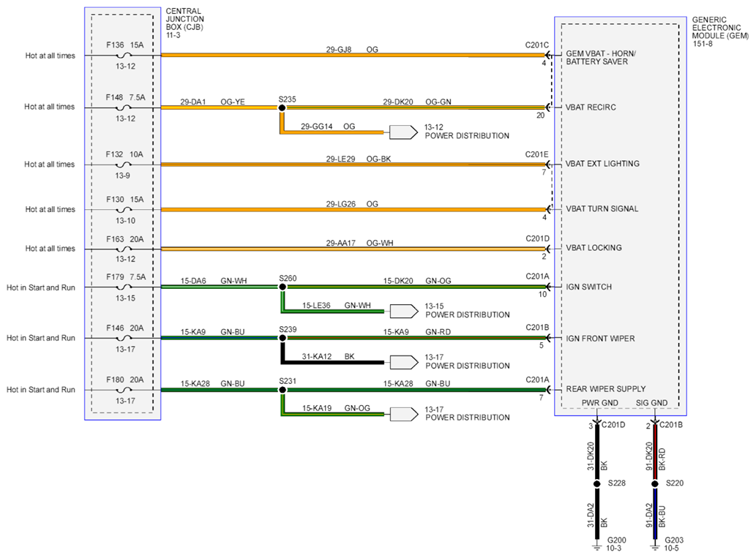This screenshot has height=558, width=756.
Task: Click the arrow ending the 31-KA12 BK wire
Action: [401, 362]
